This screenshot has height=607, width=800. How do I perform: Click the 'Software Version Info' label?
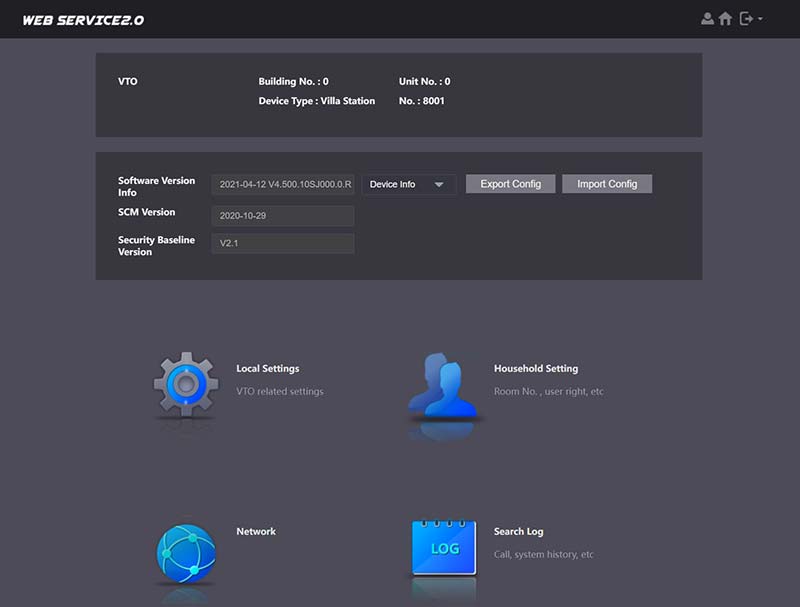click(x=156, y=187)
